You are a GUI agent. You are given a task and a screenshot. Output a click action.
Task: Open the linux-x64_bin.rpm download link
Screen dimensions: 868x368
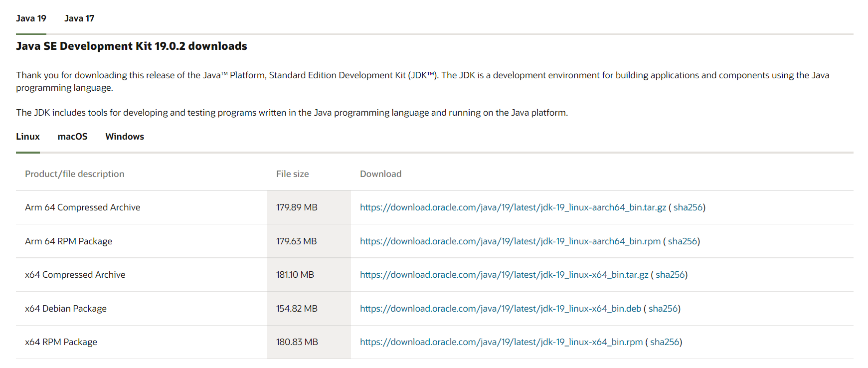pos(502,342)
